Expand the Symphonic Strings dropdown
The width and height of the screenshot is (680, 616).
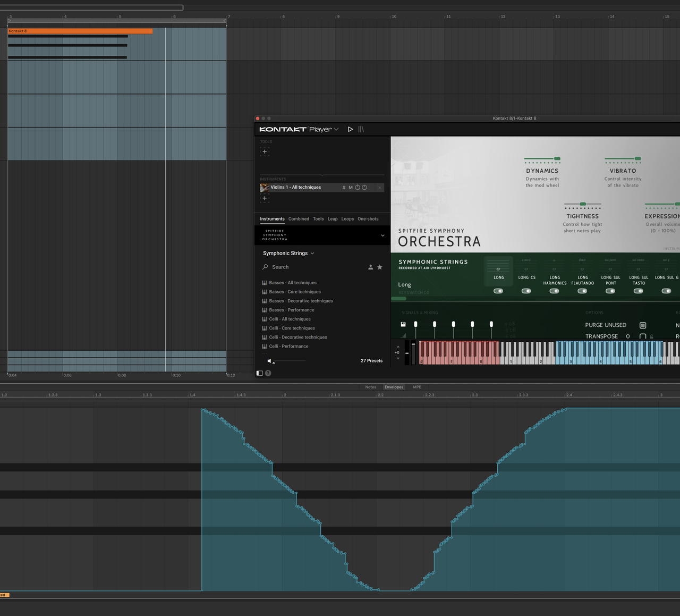(288, 254)
